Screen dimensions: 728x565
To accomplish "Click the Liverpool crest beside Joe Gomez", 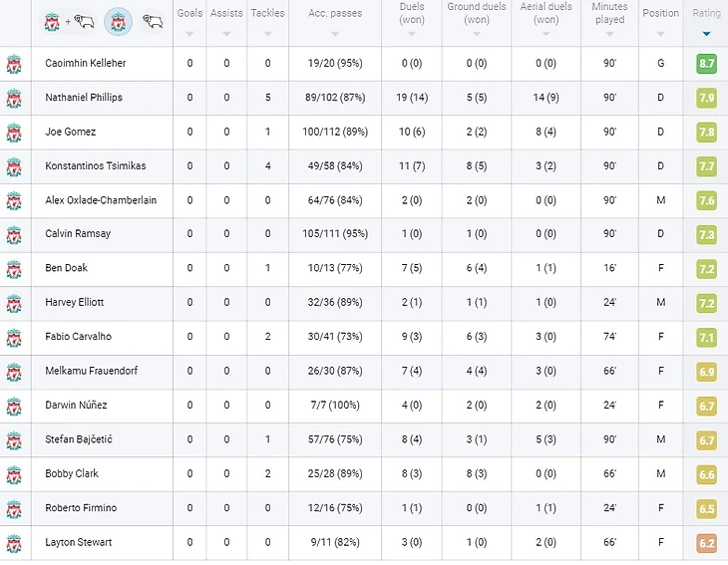I will [14, 133].
